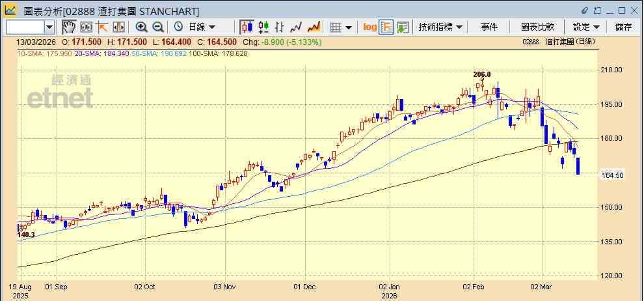Click the 事件 button
Screen dimensions: 644x301
pyautogui.click(x=489, y=27)
